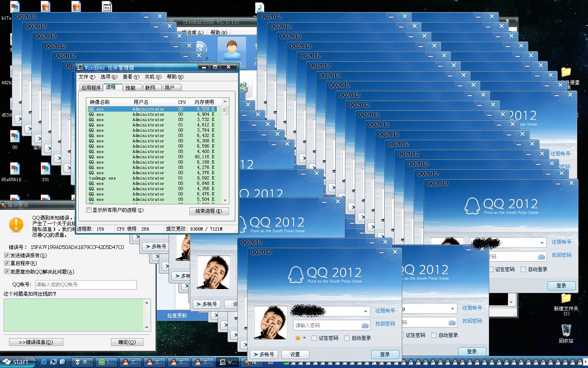Launch Internet Explorer from quick launch

pos(44,362)
